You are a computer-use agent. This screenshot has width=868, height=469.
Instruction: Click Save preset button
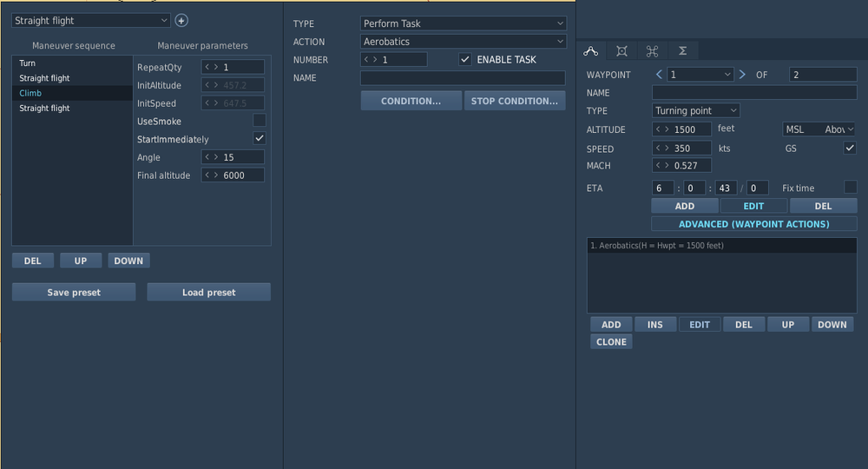(x=74, y=293)
